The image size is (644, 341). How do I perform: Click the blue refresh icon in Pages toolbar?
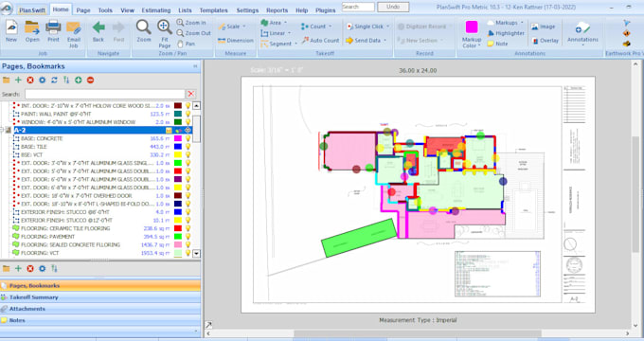pos(54,81)
